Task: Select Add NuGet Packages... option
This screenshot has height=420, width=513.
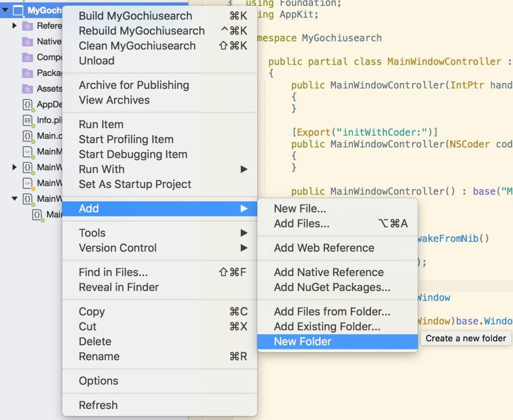Action: pyautogui.click(x=332, y=287)
